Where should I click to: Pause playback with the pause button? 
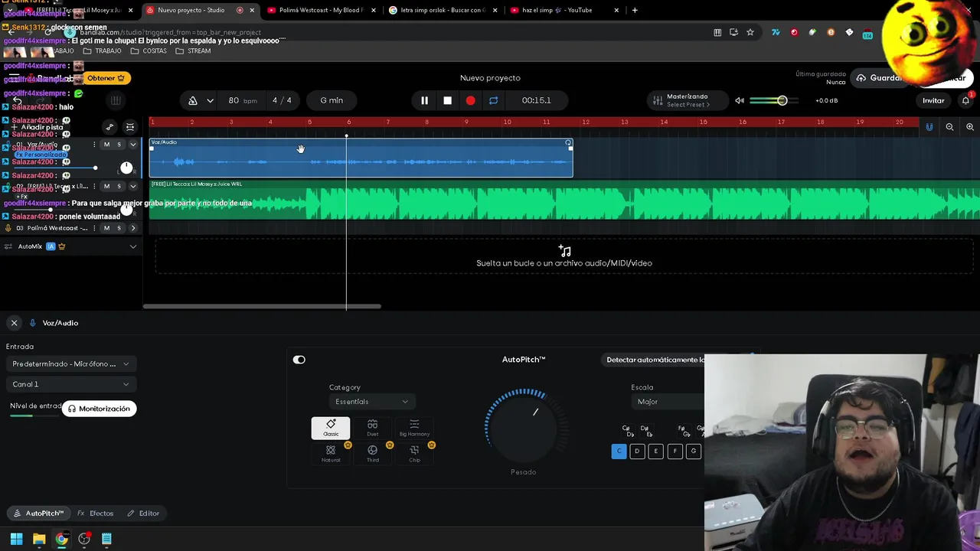(x=424, y=100)
